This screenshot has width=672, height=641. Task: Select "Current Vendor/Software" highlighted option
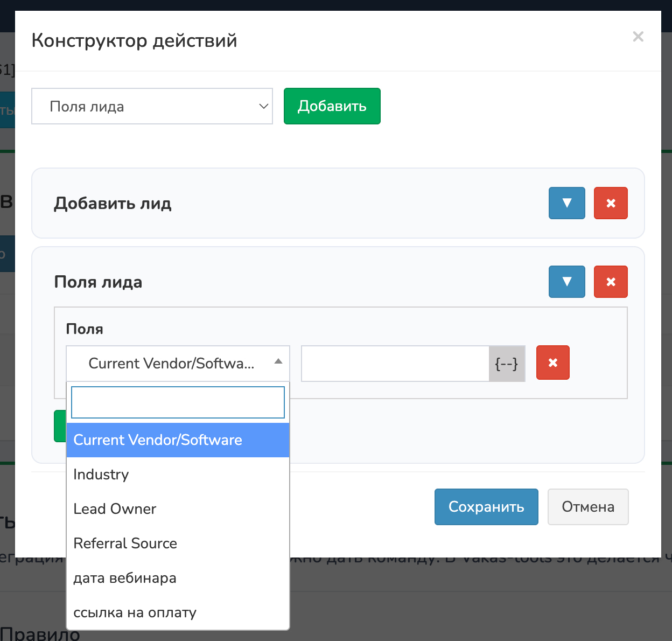click(178, 440)
